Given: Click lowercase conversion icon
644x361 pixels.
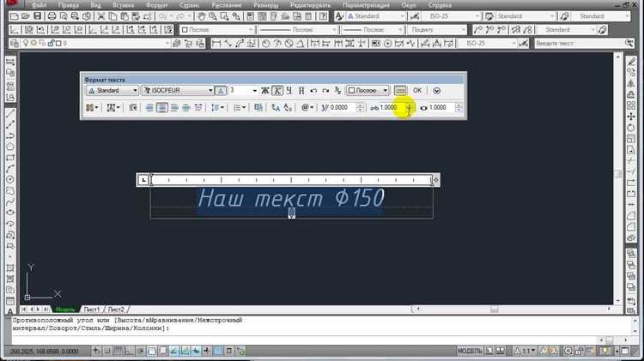Looking at the screenshot, I should (x=288, y=107).
